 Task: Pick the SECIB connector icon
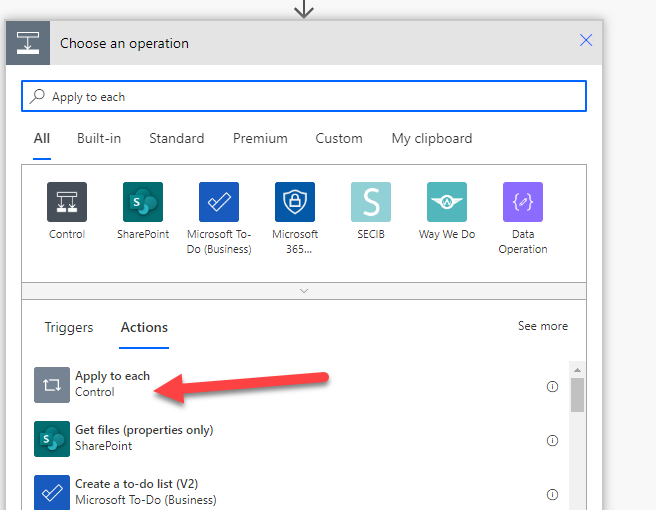[x=371, y=202]
